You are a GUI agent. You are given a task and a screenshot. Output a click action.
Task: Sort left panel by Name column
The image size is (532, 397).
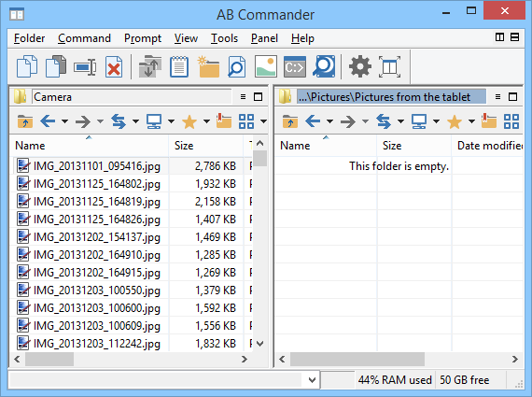(x=89, y=146)
